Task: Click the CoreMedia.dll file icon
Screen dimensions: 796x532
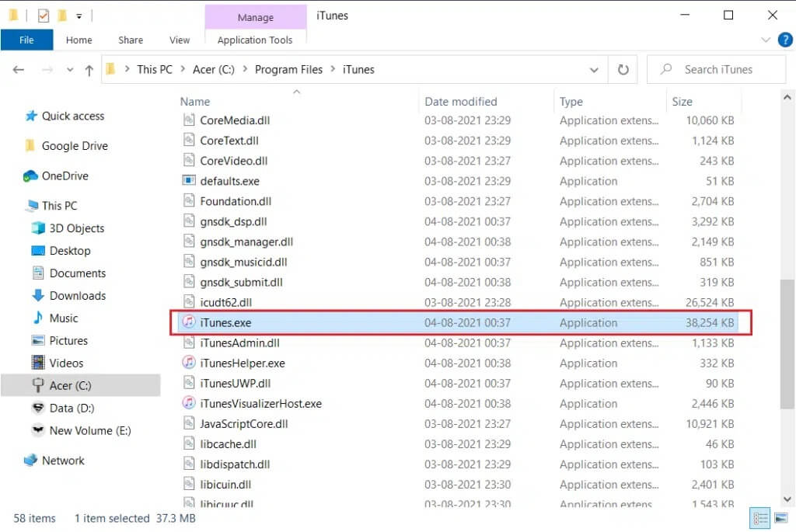Action: 189,120
